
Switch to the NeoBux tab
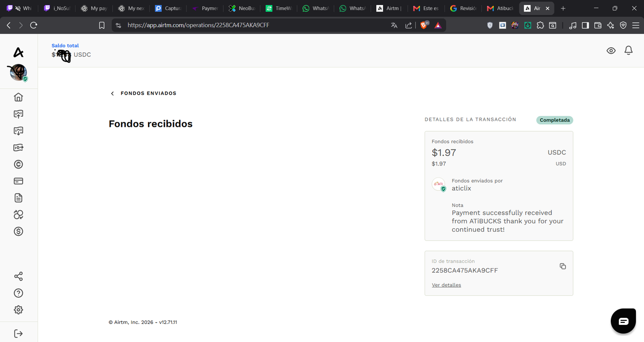point(243,9)
